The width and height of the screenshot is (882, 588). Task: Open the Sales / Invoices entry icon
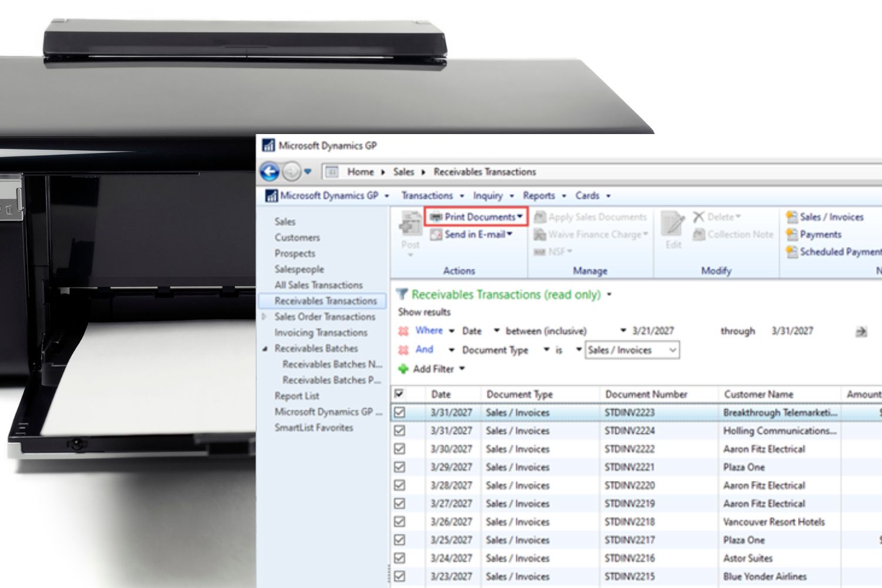click(791, 216)
